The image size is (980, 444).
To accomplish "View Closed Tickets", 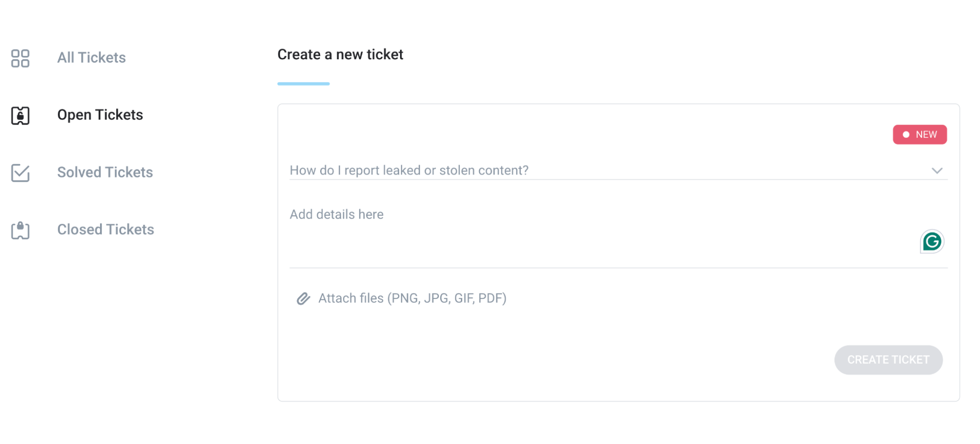I will 105,230.
